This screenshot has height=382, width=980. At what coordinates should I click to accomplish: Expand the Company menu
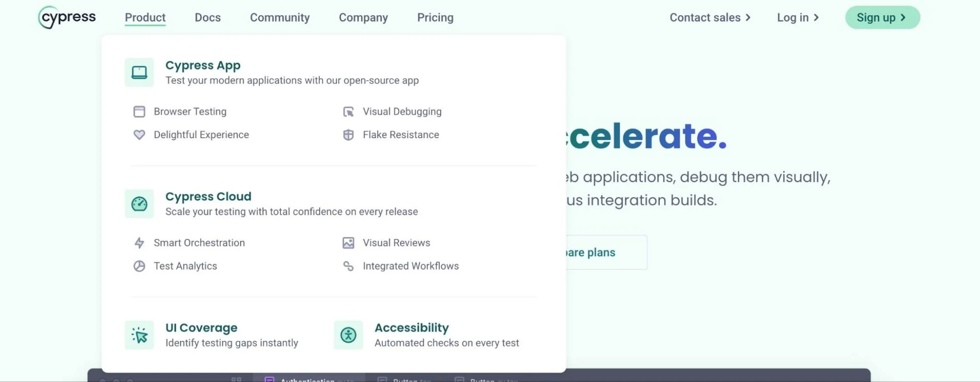point(363,18)
